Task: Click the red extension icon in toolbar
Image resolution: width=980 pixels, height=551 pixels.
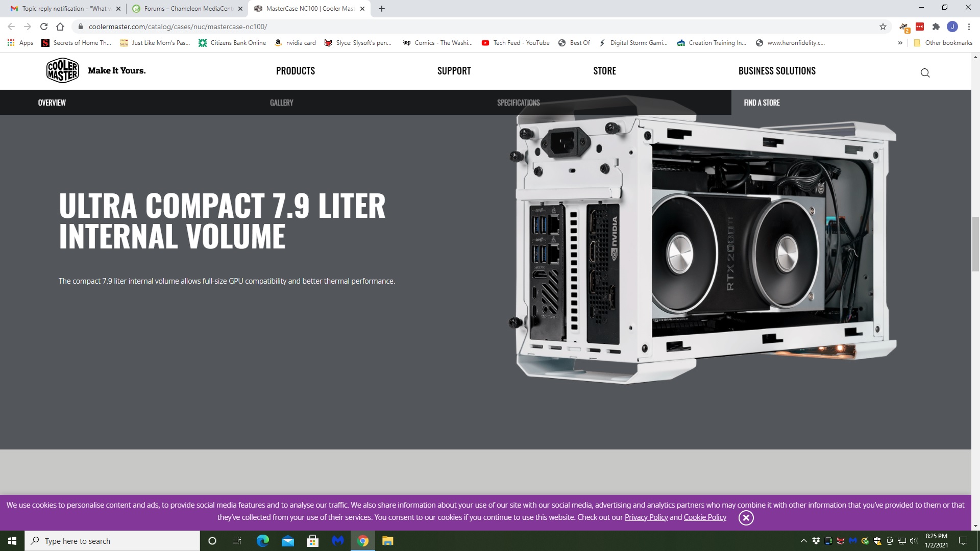Action: coord(920,27)
